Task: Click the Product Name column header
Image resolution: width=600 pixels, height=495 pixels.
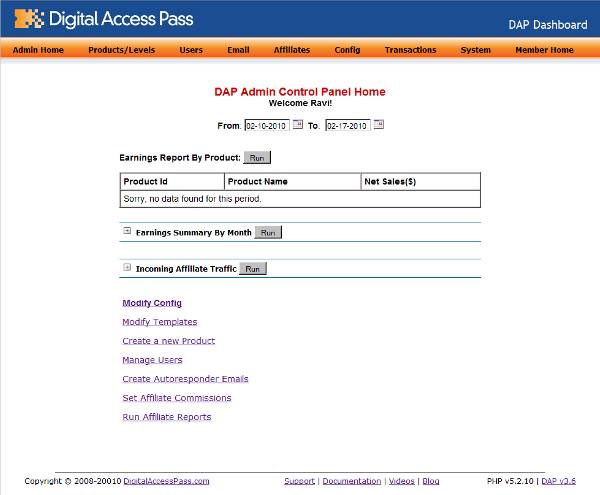Action: [x=293, y=181]
